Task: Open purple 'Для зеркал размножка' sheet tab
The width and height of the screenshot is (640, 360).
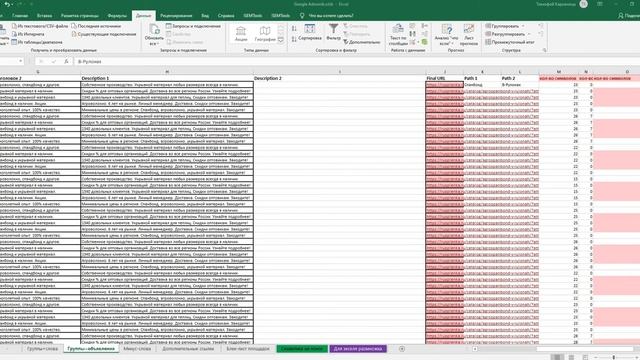Action: (358, 349)
